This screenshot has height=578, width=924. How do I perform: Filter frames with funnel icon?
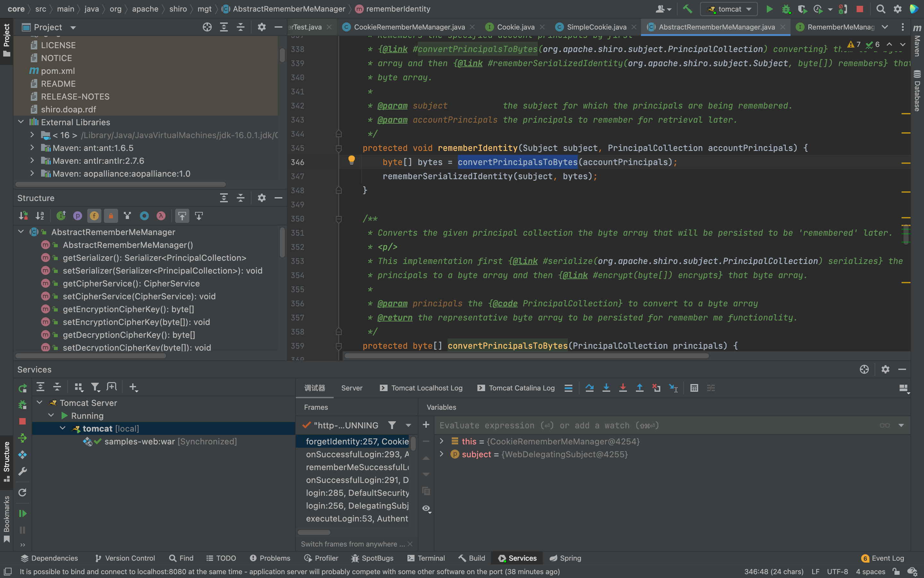tap(392, 425)
